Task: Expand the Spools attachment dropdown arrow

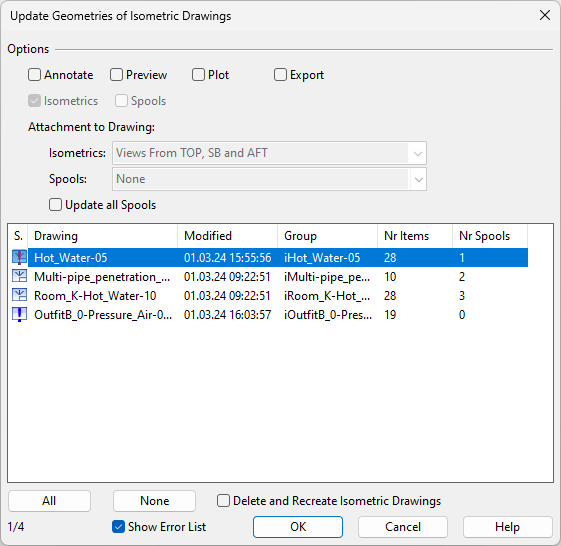Action: pyautogui.click(x=418, y=179)
